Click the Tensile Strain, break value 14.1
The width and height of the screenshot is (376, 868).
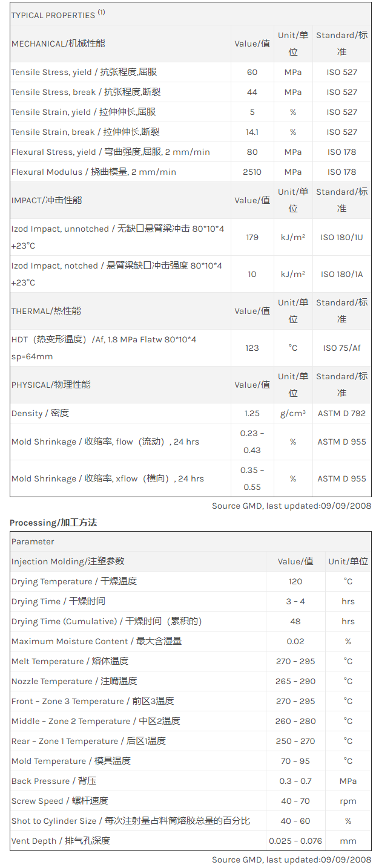(252, 132)
